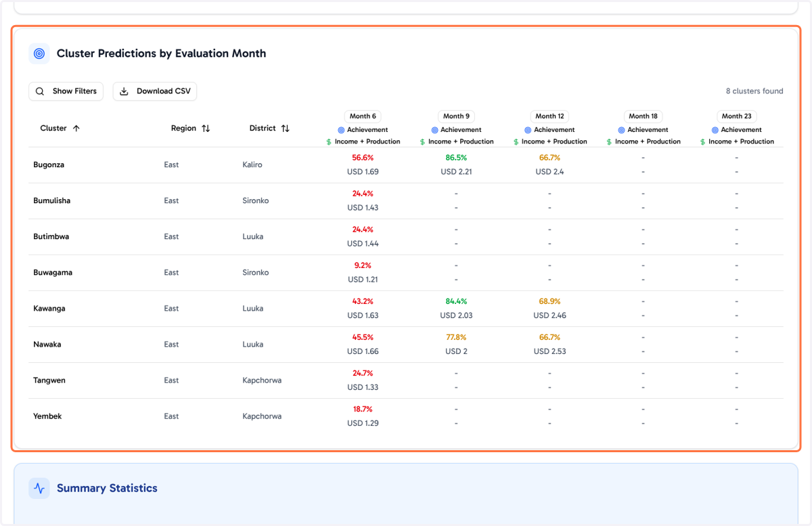The image size is (812, 526).
Task: Select the Buwagama cluster name
Action: click(x=53, y=273)
